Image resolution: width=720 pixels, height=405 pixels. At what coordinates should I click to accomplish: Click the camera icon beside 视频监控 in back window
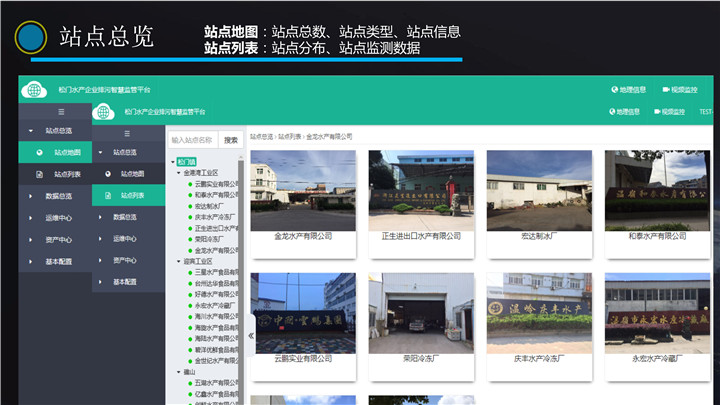coord(666,90)
